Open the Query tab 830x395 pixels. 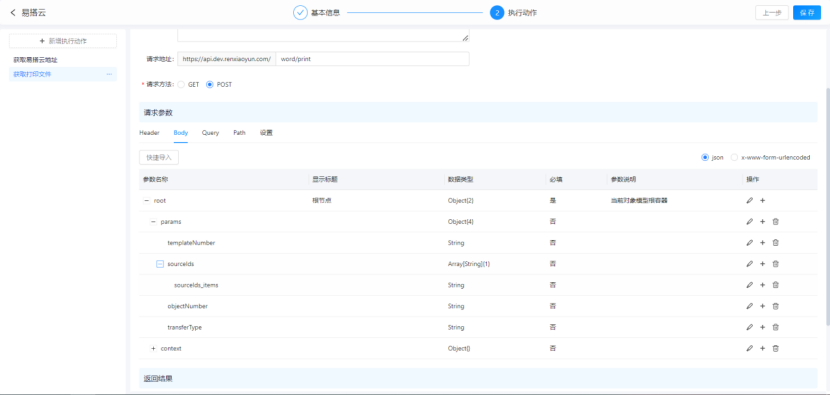(x=210, y=133)
